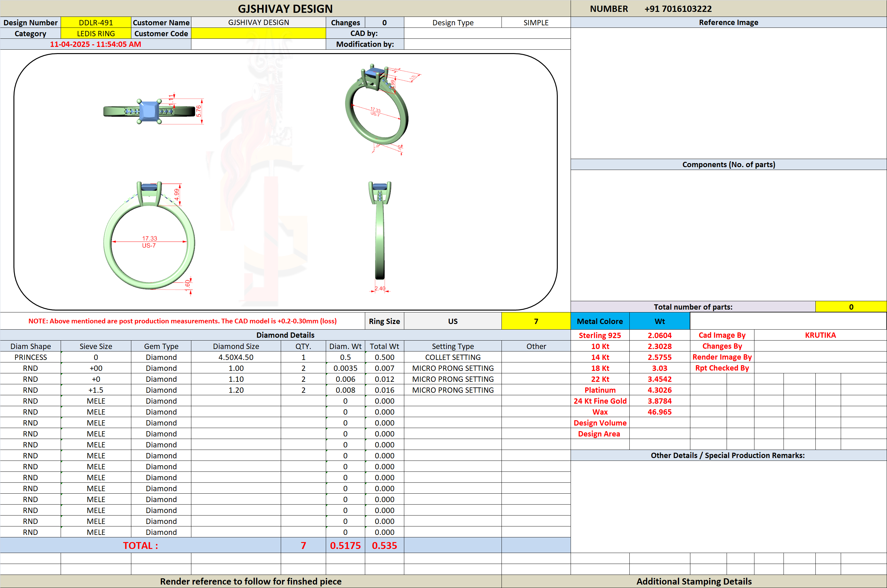Click the ring size standard US cell
887x588 pixels.
tap(453, 321)
